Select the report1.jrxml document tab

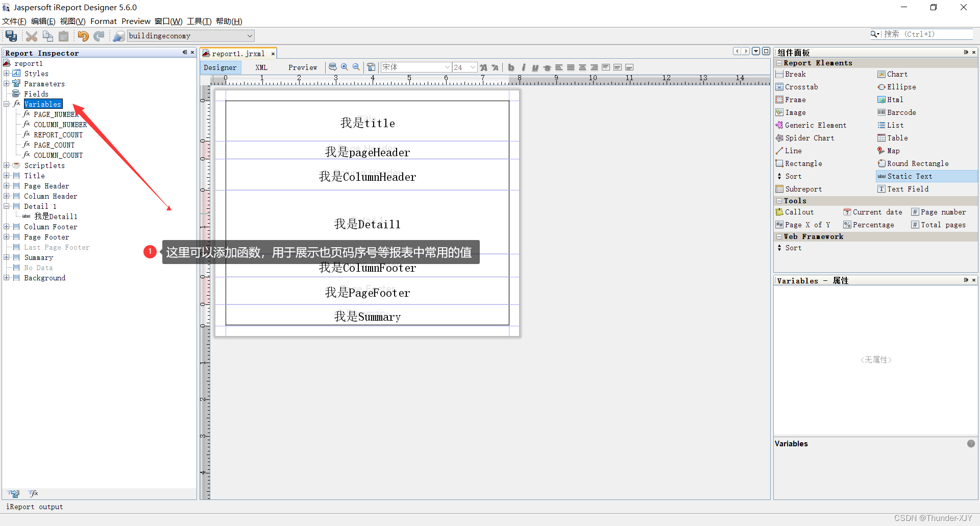pyautogui.click(x=238, y=54)
